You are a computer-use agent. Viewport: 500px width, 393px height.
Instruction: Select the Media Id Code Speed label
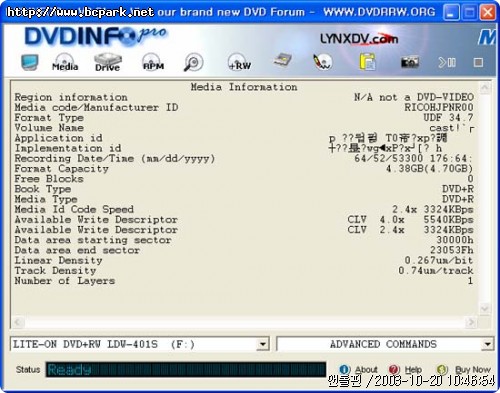[x=74, y=209]
